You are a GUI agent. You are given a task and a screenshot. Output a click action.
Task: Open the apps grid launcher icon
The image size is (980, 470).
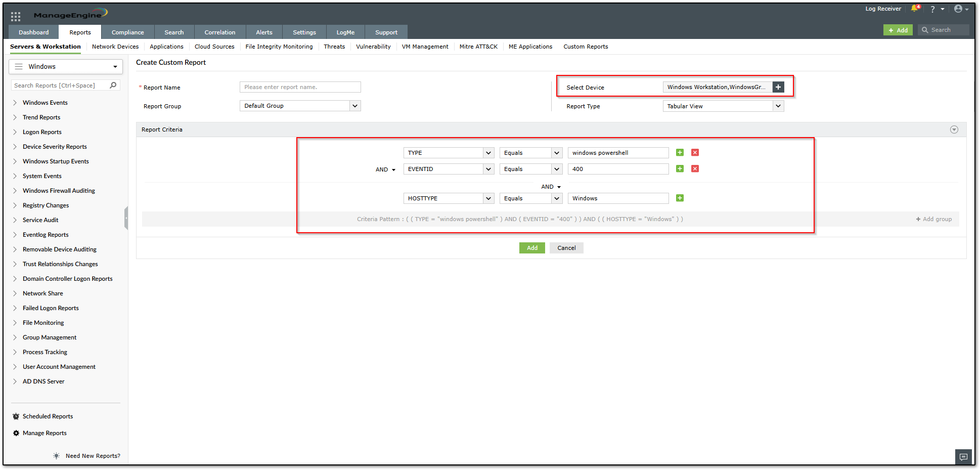pyautogui.click(x=16, y=16)
